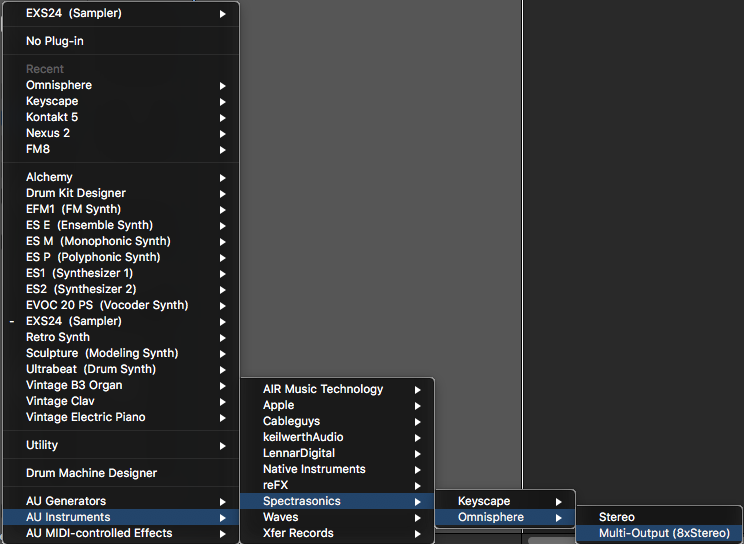The height and width of the screenshot is (544, 744).
Task: Open the Utility submenu
Action: tap(121, 445)
